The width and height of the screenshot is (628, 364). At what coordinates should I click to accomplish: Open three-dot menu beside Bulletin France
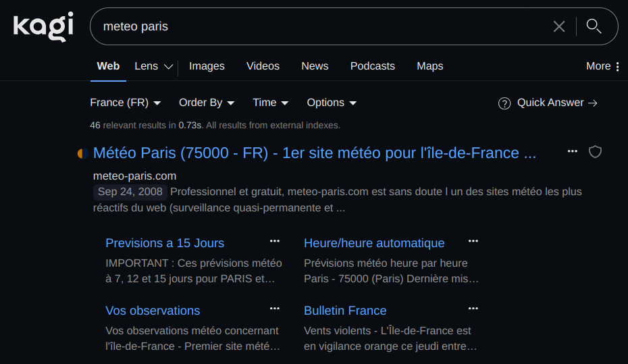pyautogui.click(x=473, y=309)
